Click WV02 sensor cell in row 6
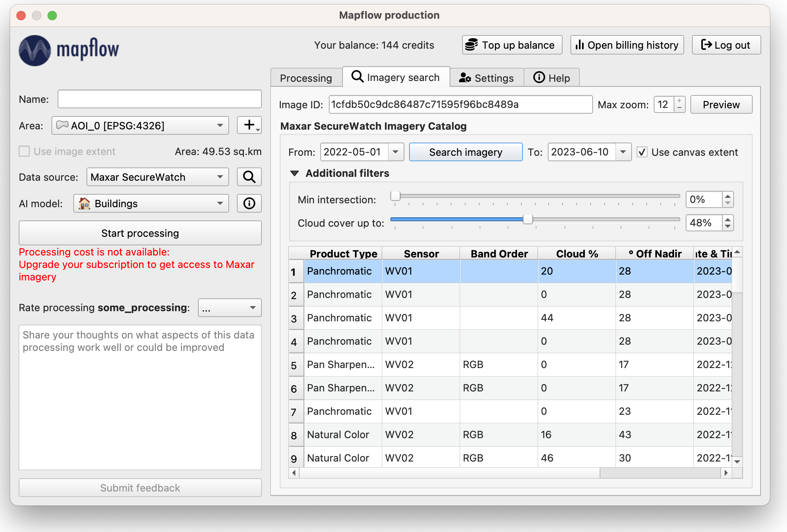Screen dimensions: 787x532 point(421,388)
